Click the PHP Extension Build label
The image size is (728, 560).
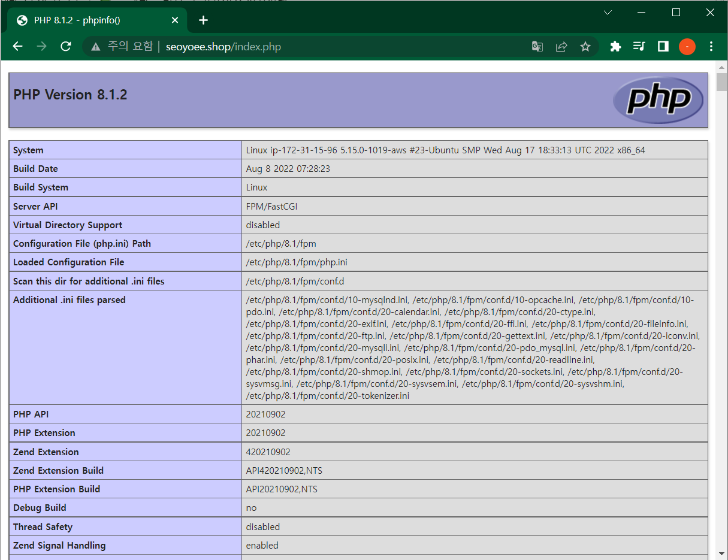click(56, 489)
